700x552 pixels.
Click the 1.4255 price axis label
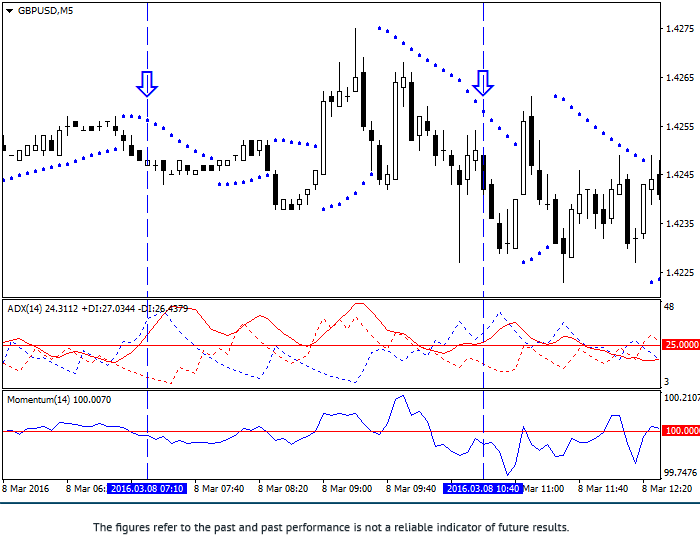click(680, 127)
